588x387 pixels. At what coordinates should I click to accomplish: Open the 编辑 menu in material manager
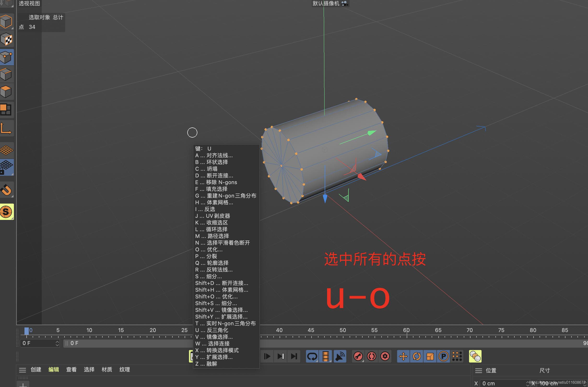coord(54,369)
